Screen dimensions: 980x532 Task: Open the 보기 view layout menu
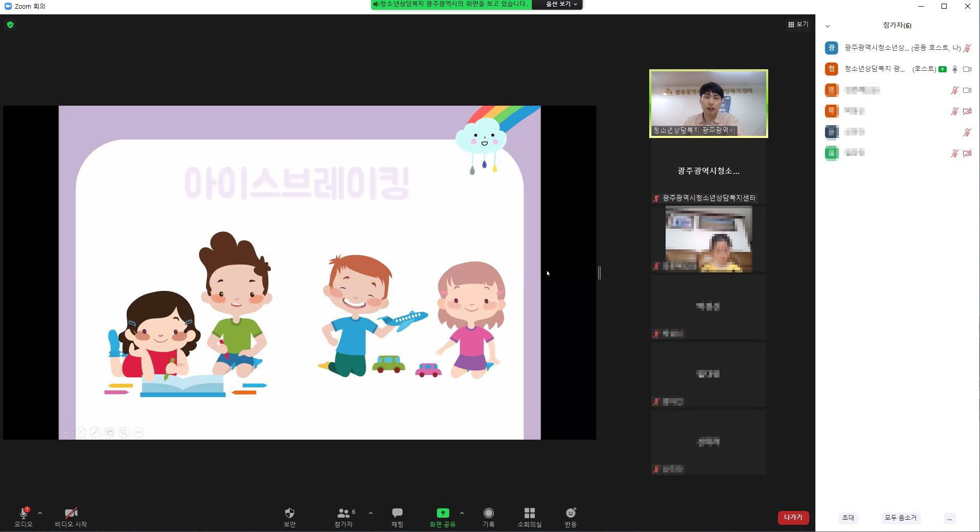(x=798, y=24)
